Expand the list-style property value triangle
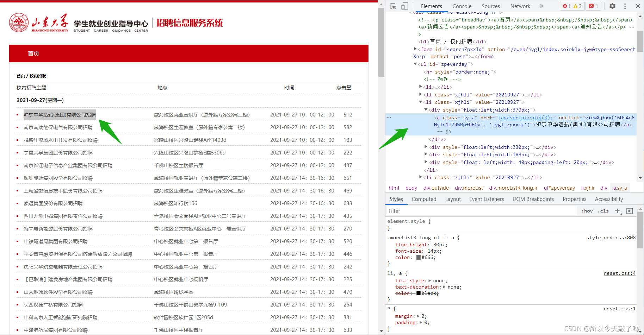Viewport: 644px width, 335px height. tap(430, 280)
